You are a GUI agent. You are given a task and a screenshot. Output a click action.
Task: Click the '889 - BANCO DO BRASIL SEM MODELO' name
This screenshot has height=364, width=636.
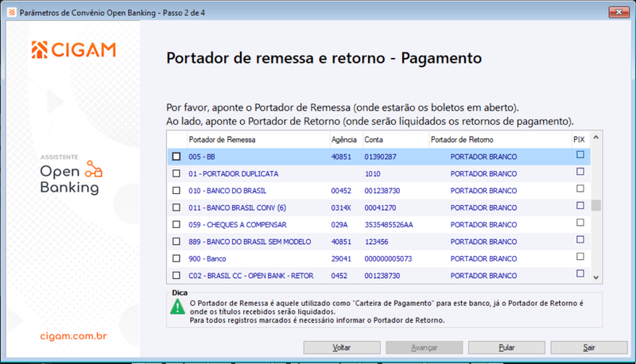pyautogui.click(x=250, y=242)
